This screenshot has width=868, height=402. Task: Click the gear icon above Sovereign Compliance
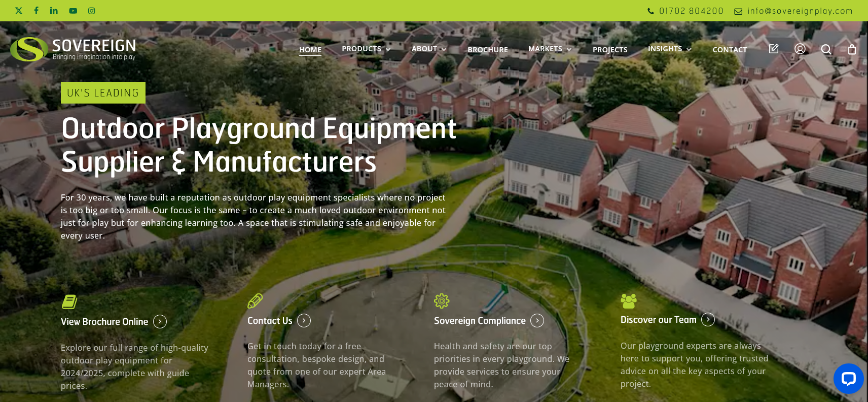tap(442, 301)
